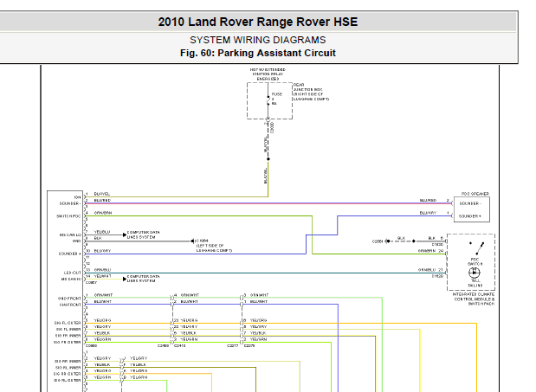Click 'COMPUTER DATA LINES SYSTEM' beside YEL/BLU wire

(143, 235)
